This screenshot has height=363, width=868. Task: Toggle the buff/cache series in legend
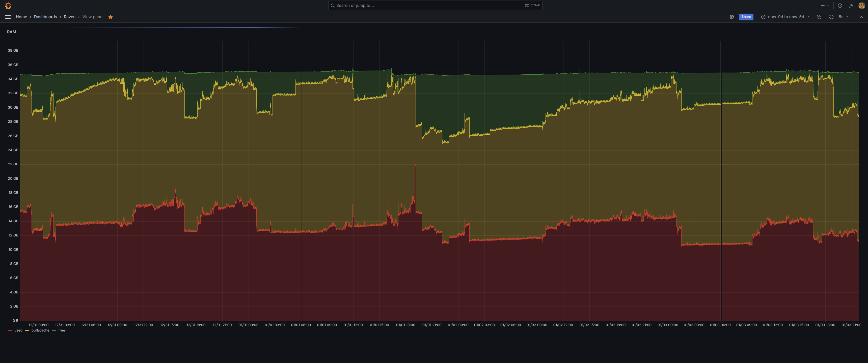click(x=40, y=330)
